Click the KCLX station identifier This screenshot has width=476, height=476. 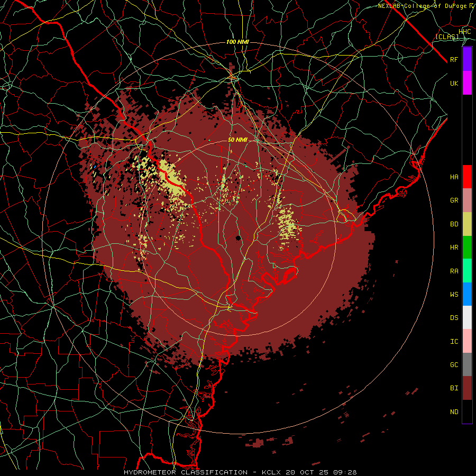[x=271, y=472]
